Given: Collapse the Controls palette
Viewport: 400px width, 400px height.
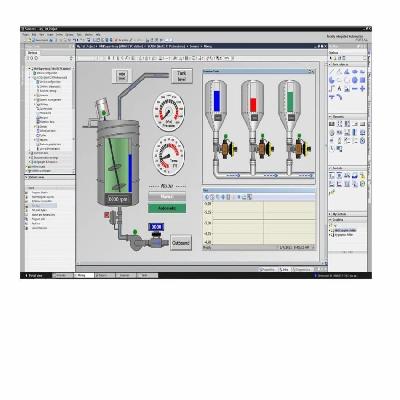Looking at the screenshot, I should pos(330,168).
